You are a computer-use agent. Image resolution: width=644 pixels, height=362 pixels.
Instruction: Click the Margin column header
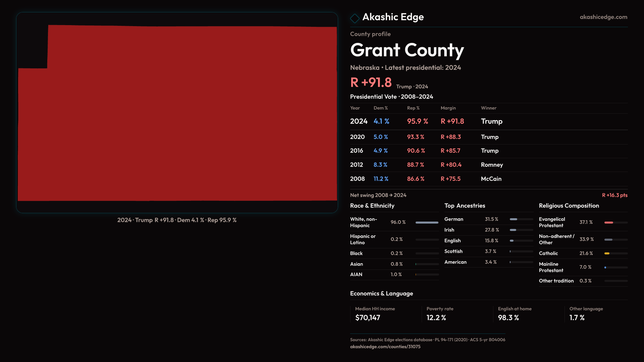tap(448, 108)
